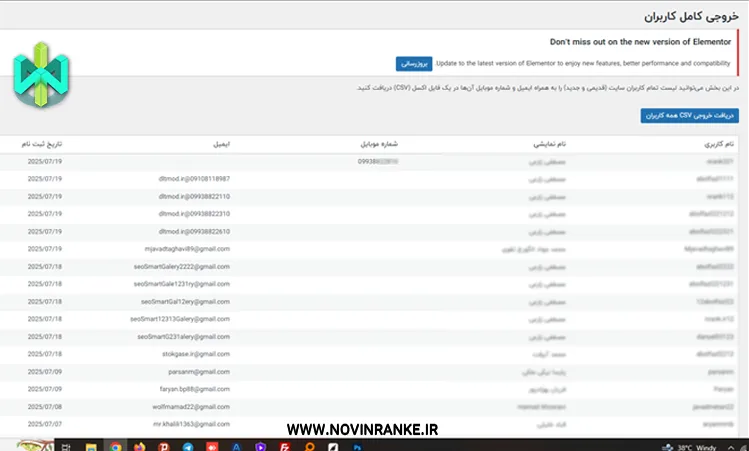Click the email dtmod.ir@09108118987

pyautogui.click(x=194, y=179)
